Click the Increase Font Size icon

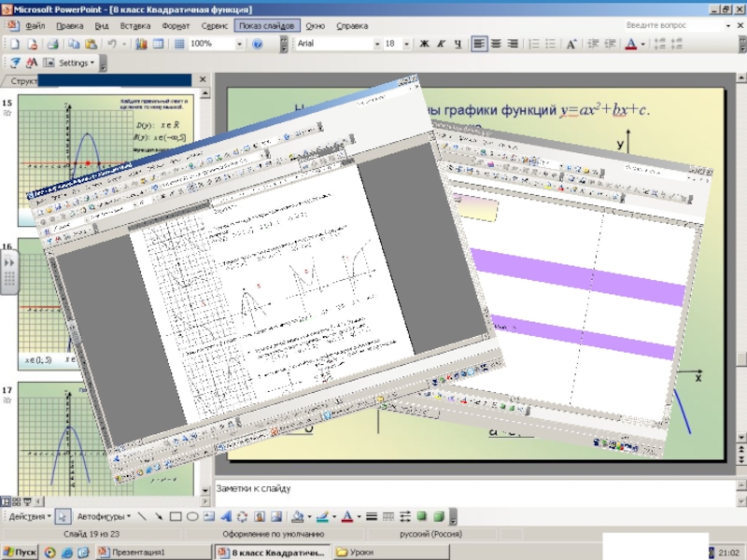pyautogui.click(x=571, y=44)
